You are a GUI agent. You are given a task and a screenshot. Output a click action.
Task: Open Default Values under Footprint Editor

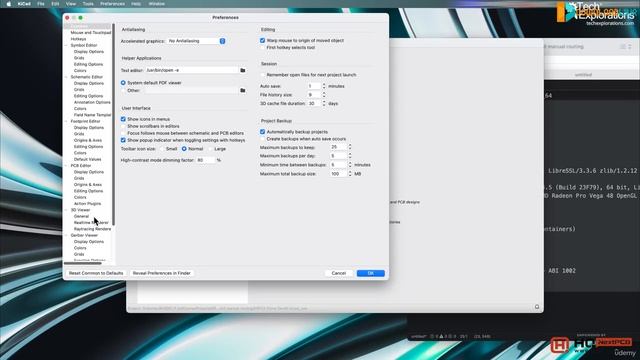click(88, 159)
